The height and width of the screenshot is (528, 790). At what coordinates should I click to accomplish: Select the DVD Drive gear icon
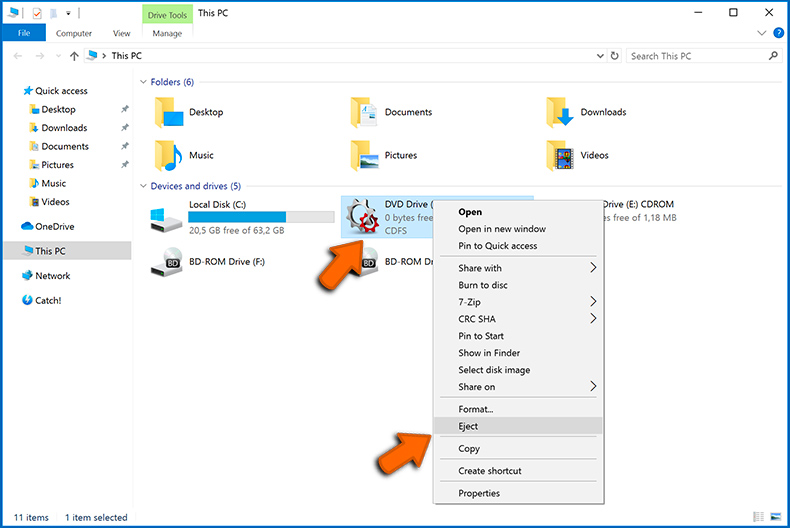(362, 217)
